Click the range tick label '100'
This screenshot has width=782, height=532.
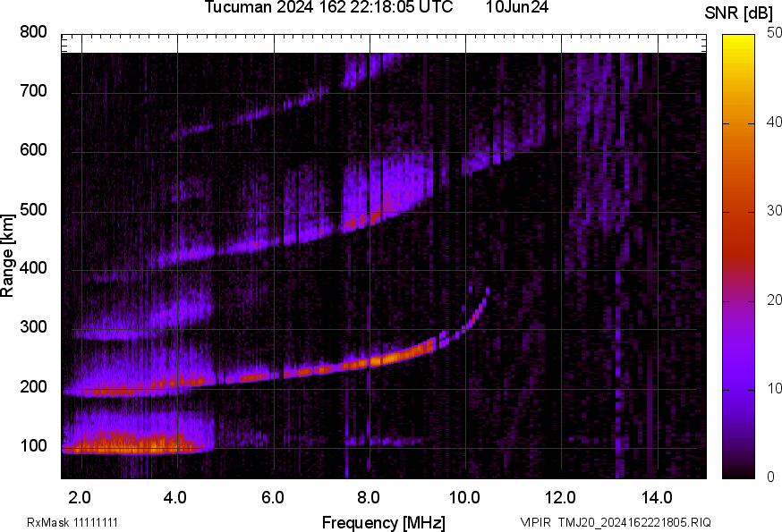33,445
